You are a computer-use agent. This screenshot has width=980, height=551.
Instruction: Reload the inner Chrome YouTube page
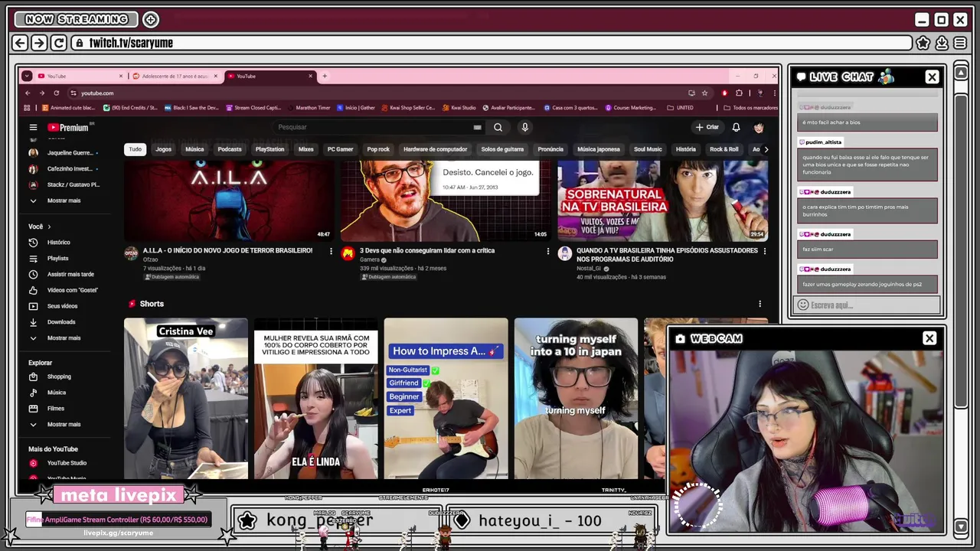(x=56, y=93)
